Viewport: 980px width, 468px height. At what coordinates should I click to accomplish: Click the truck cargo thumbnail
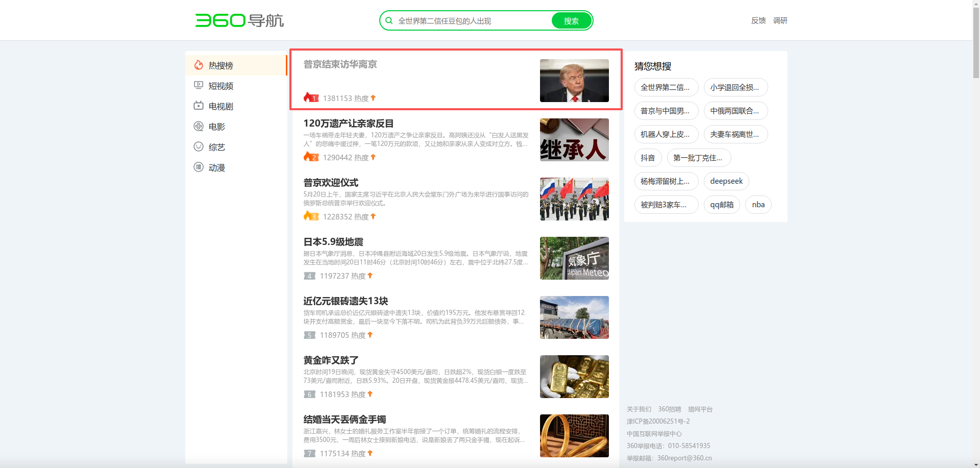tap(574, 317)
